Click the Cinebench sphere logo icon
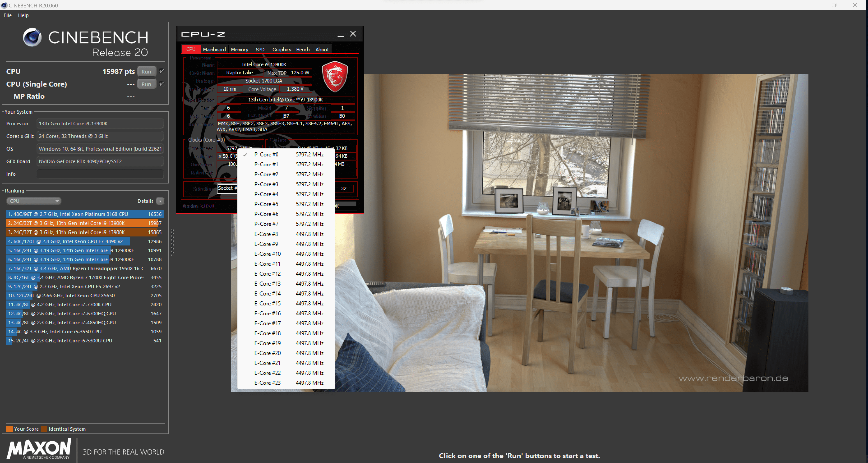The image size is (868, 463). (x=32, y=37)
